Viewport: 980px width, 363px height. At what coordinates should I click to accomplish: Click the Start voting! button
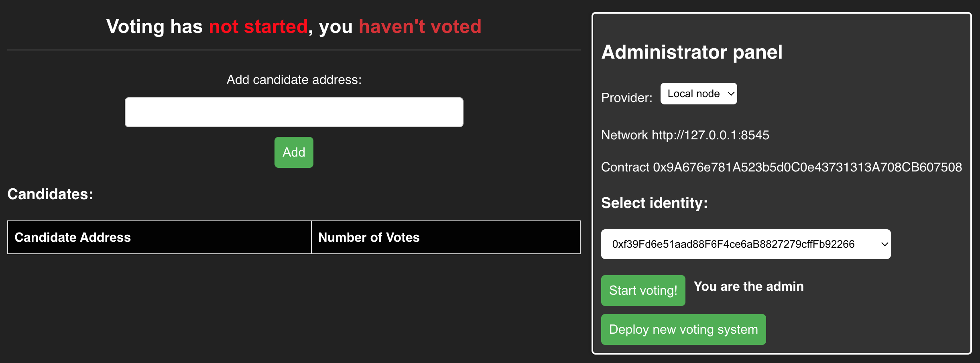(x=643, y=290)
